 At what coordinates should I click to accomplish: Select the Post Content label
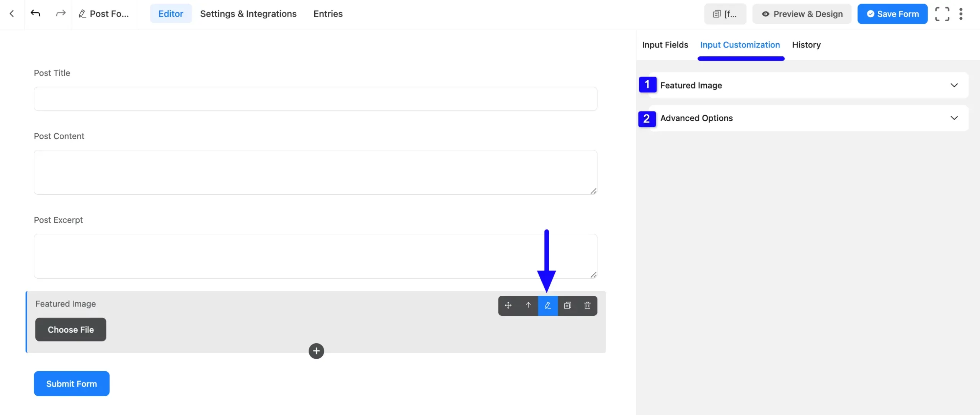(59, 136)
